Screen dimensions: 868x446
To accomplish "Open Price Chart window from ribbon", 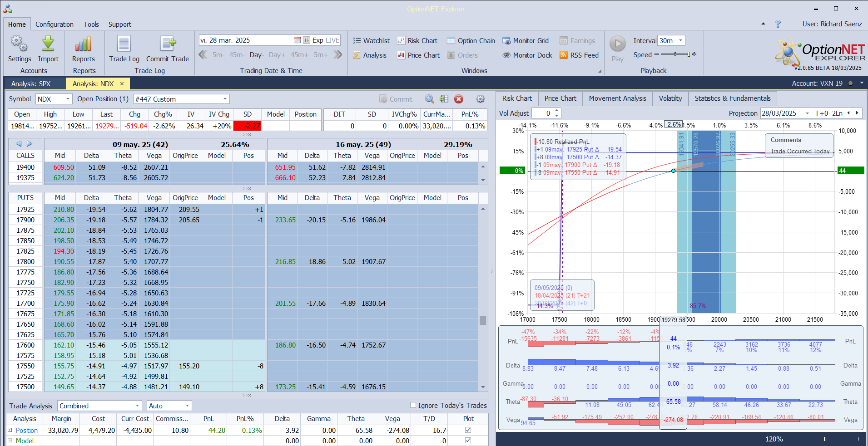I will point(418,55).
